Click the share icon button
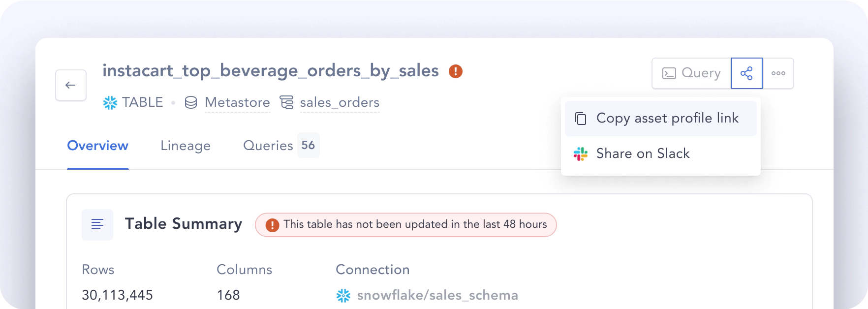 click(x=746, y=73)
